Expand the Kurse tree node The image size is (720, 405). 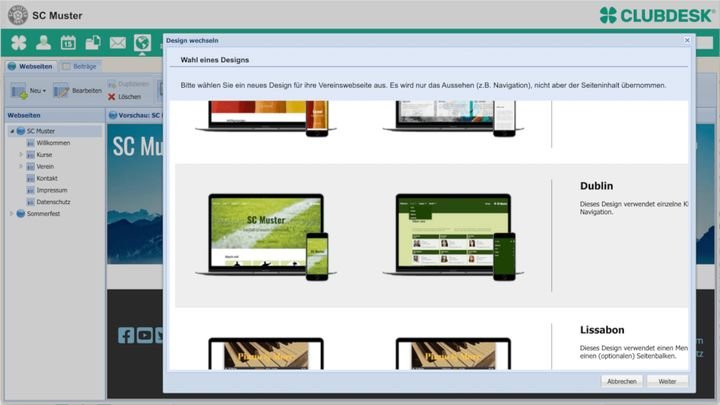point(21,155)
